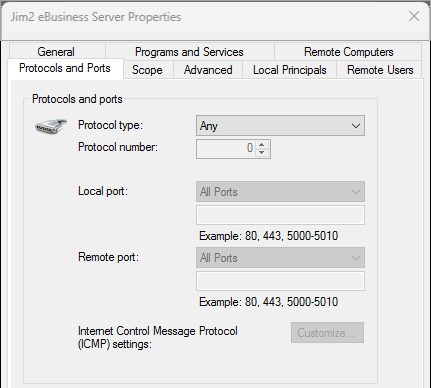Open the General tab
431x388 pixels.
click(x=57, y=51)
